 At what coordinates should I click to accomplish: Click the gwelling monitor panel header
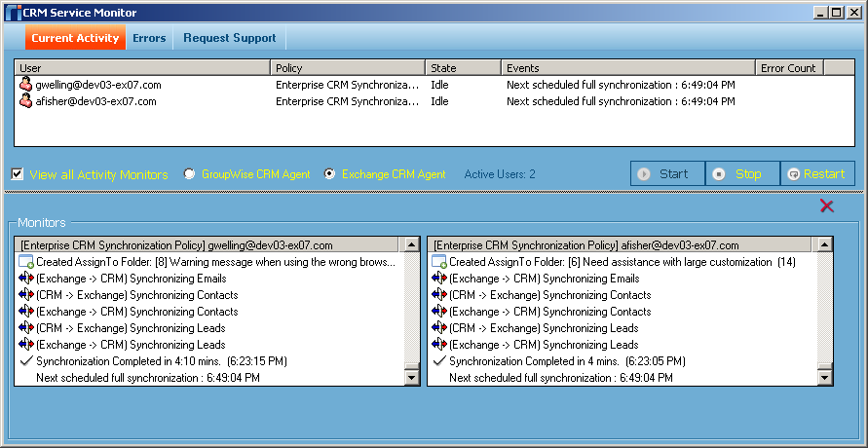point(208,245)
